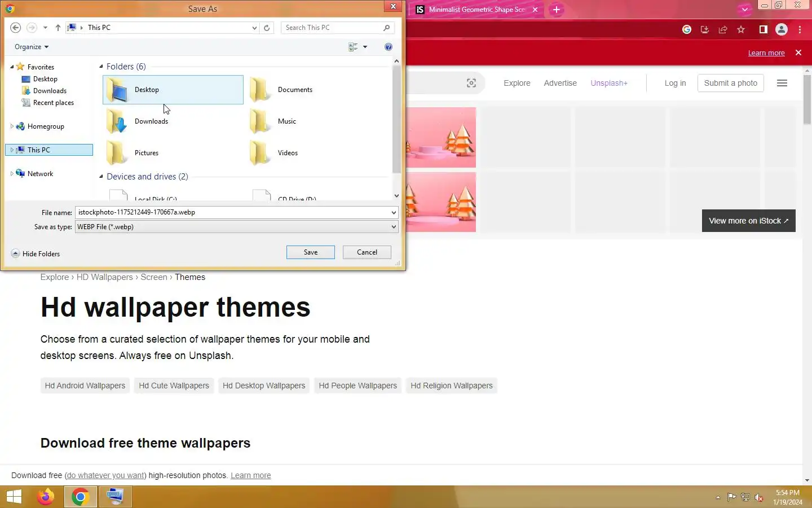The width and height of the screenshot is (812, 508).
Task: Share this page icon in Chrome
Action: [723, 29]
